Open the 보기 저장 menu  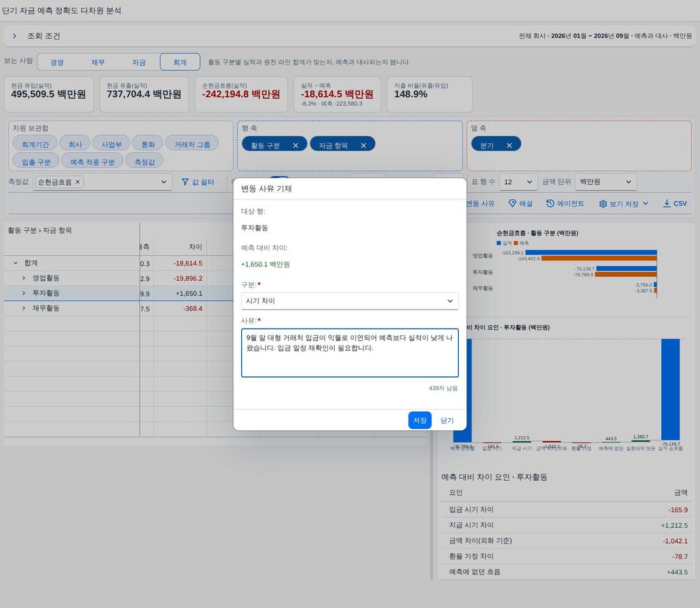click(623, 204)
